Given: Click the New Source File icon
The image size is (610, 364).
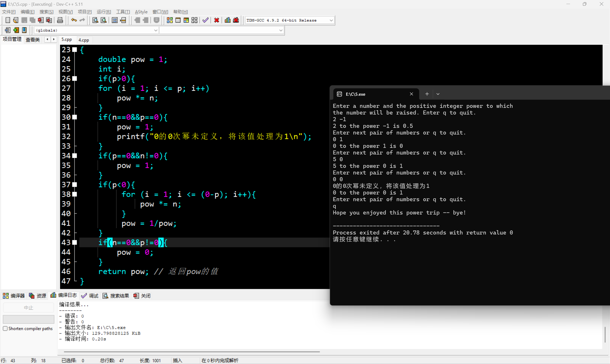Looking at the screenshot, I should coord(8,20).
